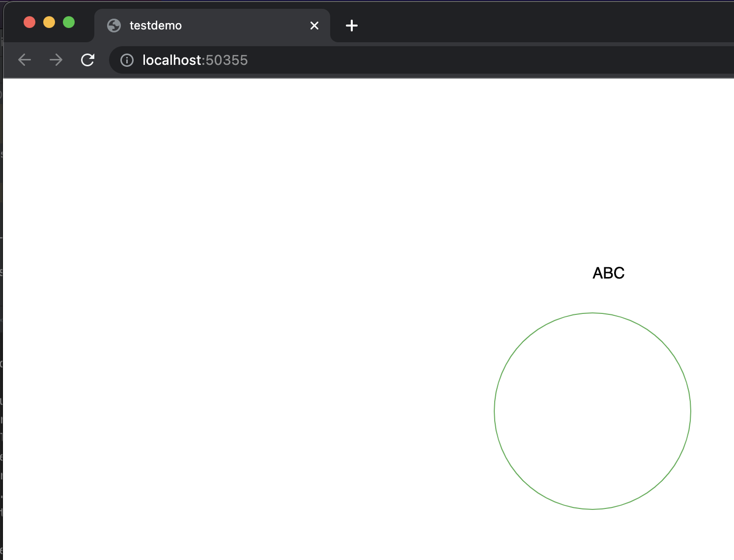Click the forward navigation arrow
The height and width of the screenshot is (560, 734).
pyautogui.click(x=56, y=59)
